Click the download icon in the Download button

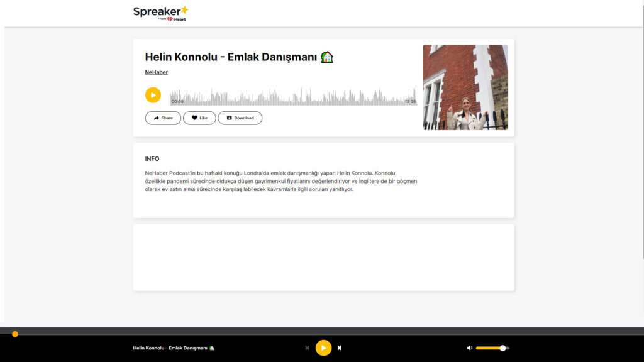[229, 118]
